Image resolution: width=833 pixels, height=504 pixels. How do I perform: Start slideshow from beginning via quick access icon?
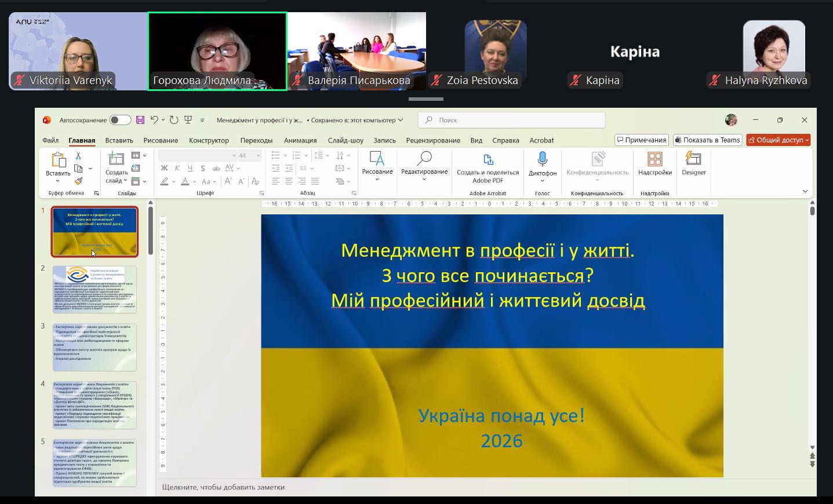pyautogui.click(x=188, y=120)
